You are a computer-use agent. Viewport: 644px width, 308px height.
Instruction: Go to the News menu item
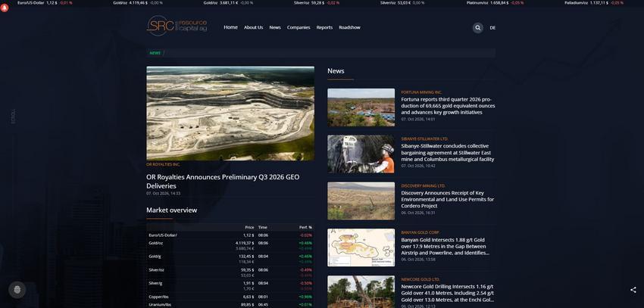tap(275, 27)
